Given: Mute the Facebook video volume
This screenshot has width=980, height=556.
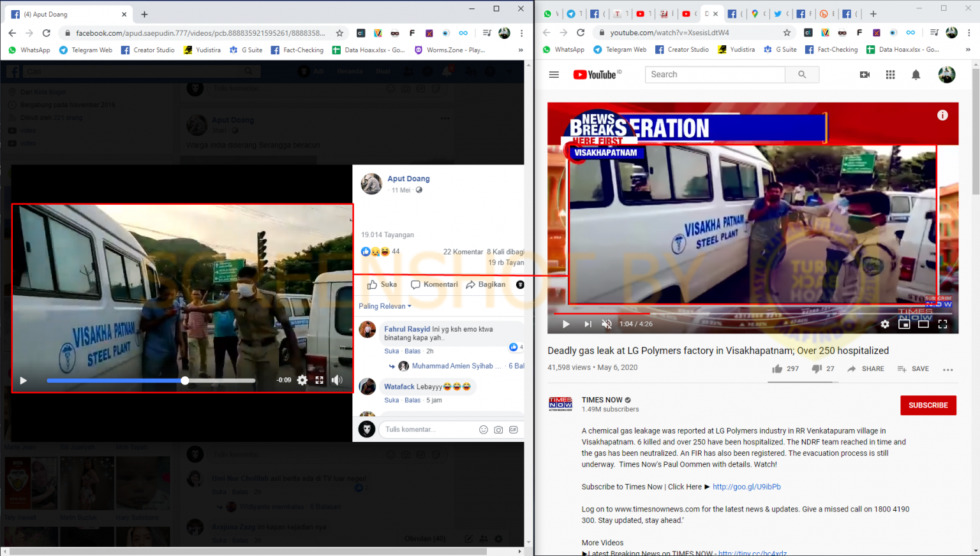Looking at the screenshot, I should (x=337, y=380).
